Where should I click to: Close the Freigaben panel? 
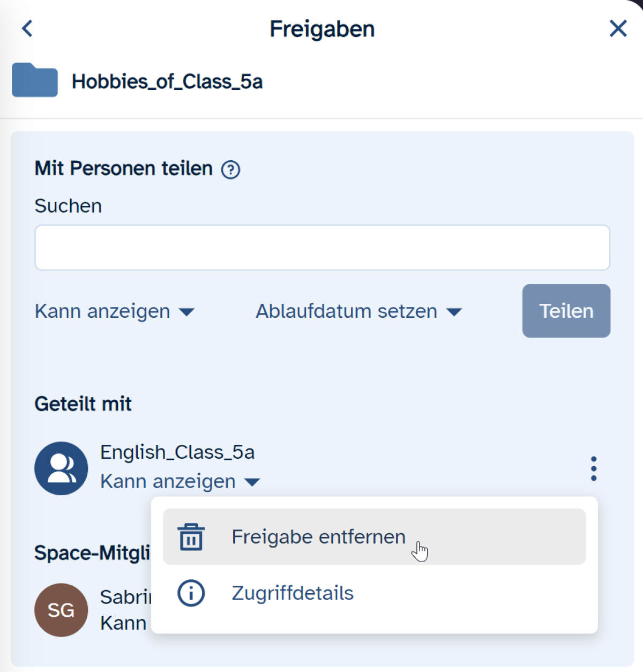click(618, 28)
